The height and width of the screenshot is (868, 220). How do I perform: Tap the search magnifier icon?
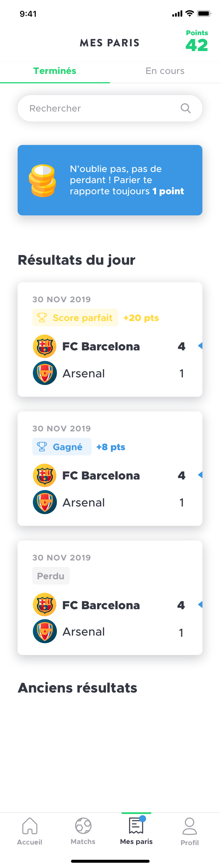(x=185, y=108)
